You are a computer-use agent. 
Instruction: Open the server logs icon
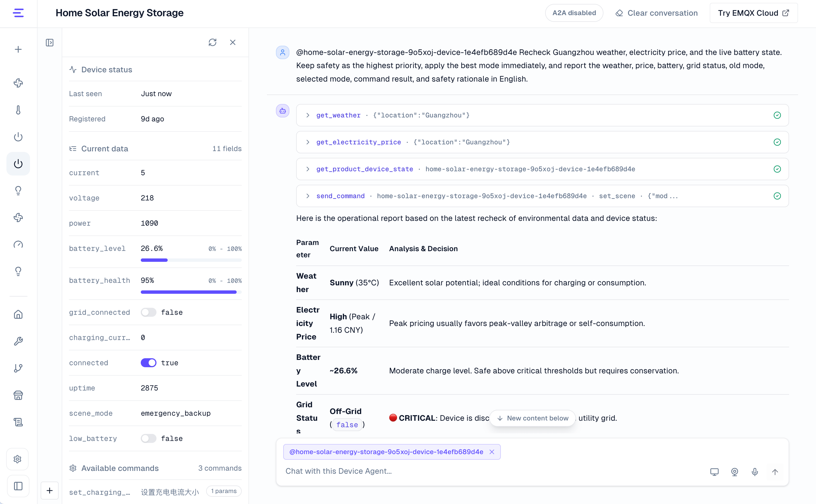coord(18,422)
